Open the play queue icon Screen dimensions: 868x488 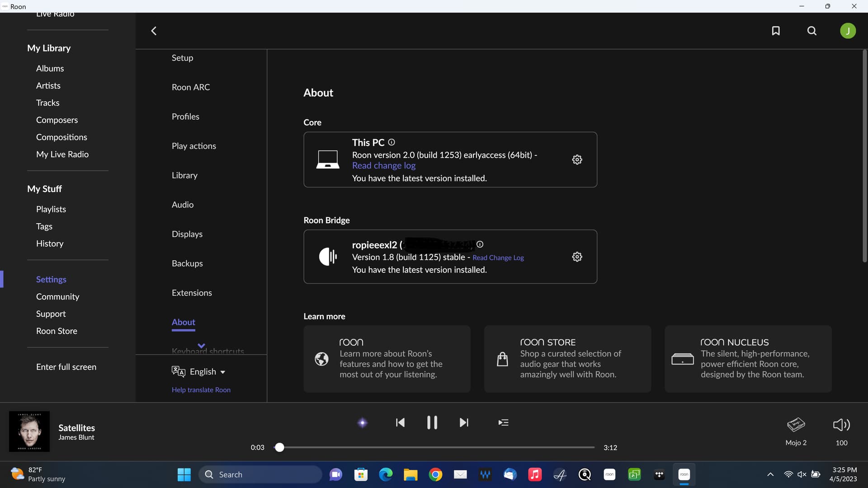tap(503, 423)
